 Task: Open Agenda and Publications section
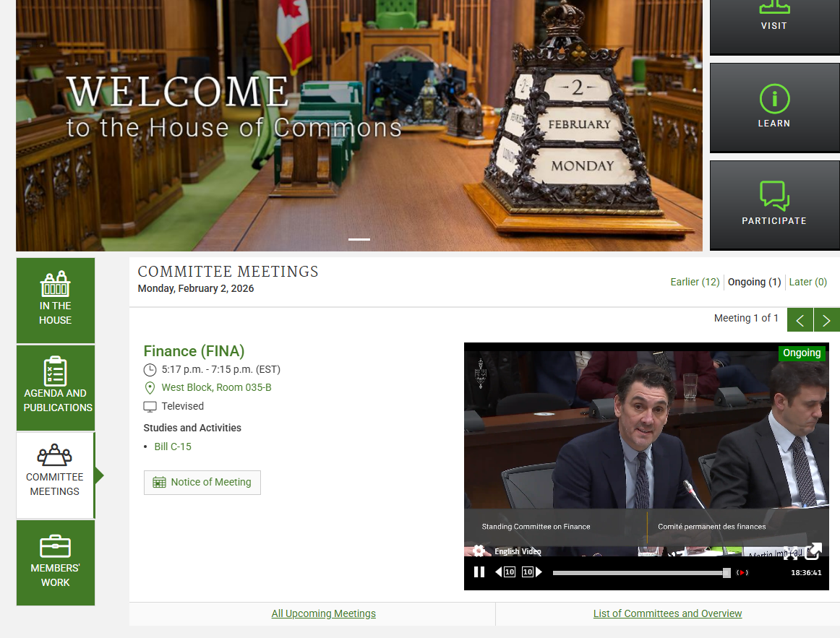click(56, 387)
